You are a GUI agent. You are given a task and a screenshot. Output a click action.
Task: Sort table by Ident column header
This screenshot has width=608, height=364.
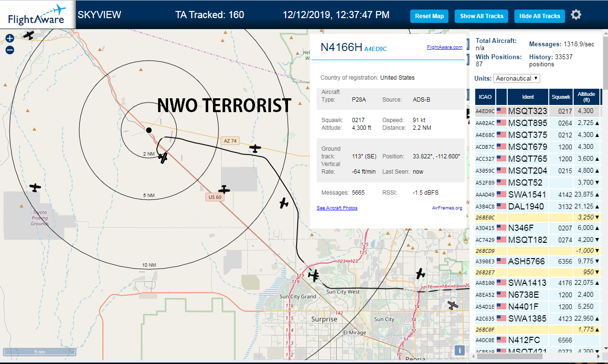pyautogui.click(x=528, y=97)
